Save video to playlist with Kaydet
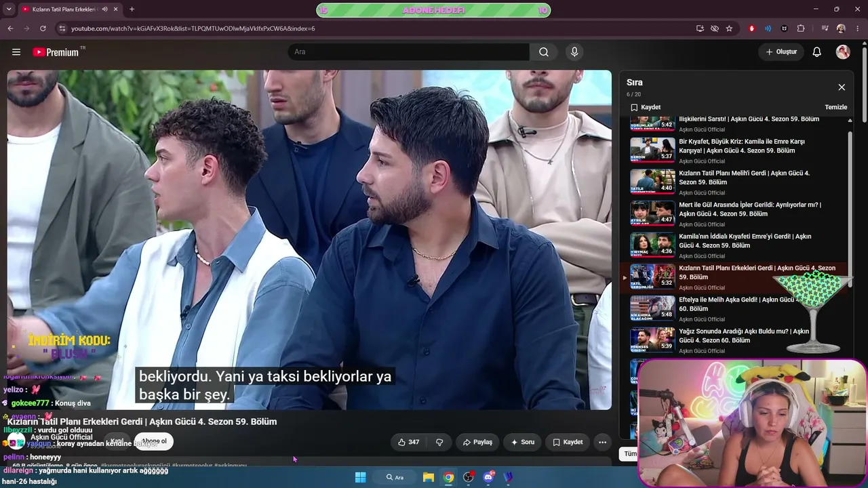The height and width of the screenshot is (488, 868). click(x=568, y=442)
